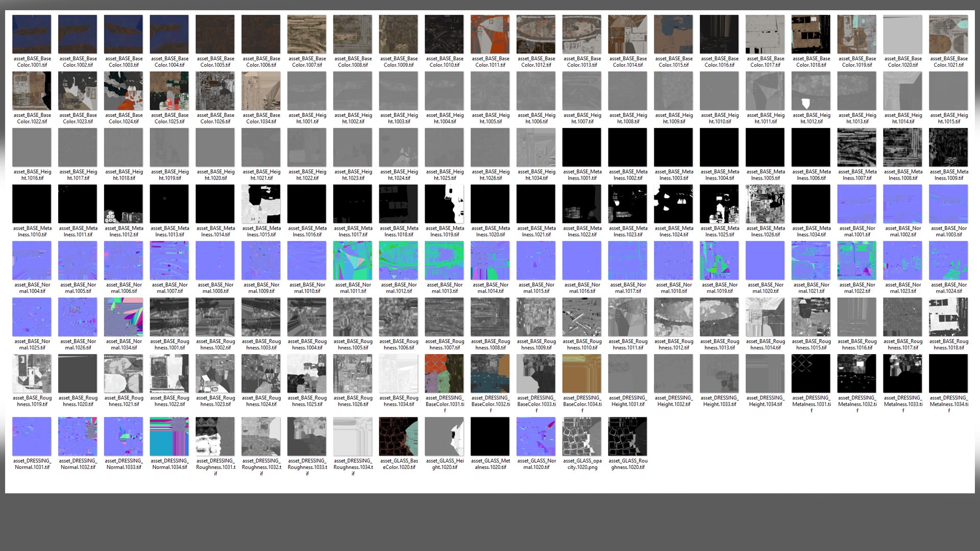Open the asset_BASE_Normal.1011.tif thumbnail
The width and height of the screenshot is (980, 551).
pyautogui.click(x=353, y=261)
